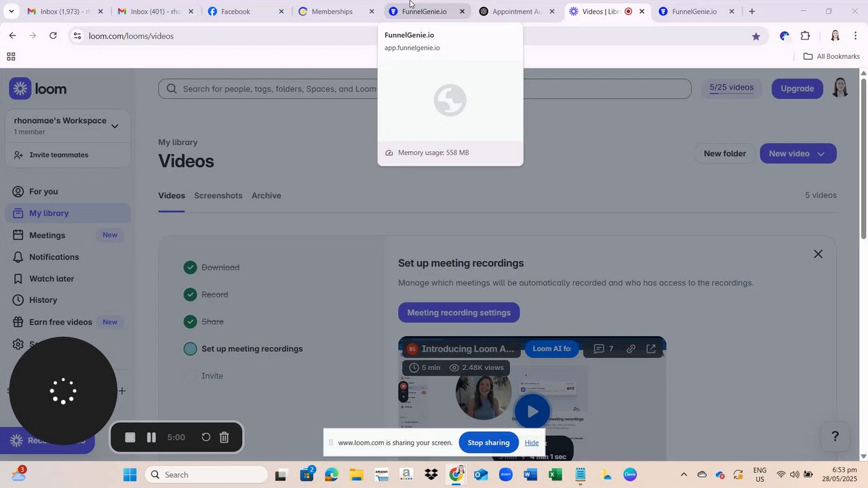The width and height of the screenshot is (868, 488).
Task: Click the Windows taskbar Search box
Action: point(207,474)
